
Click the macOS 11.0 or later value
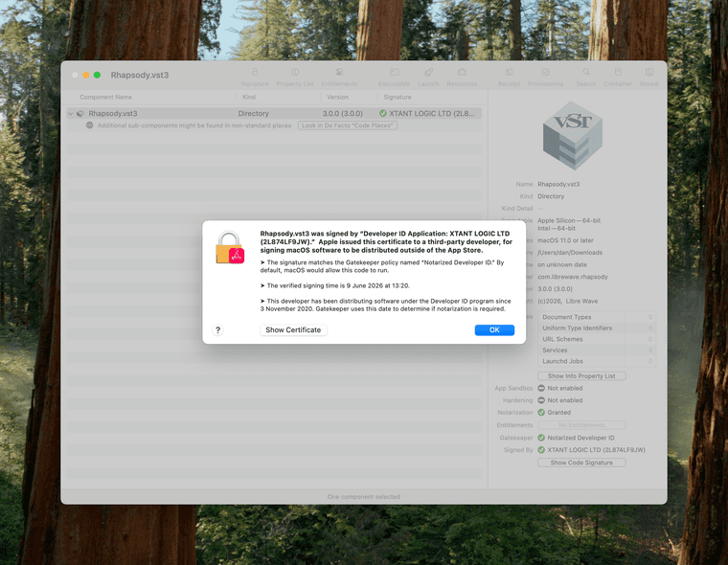[x=565, y=240]
